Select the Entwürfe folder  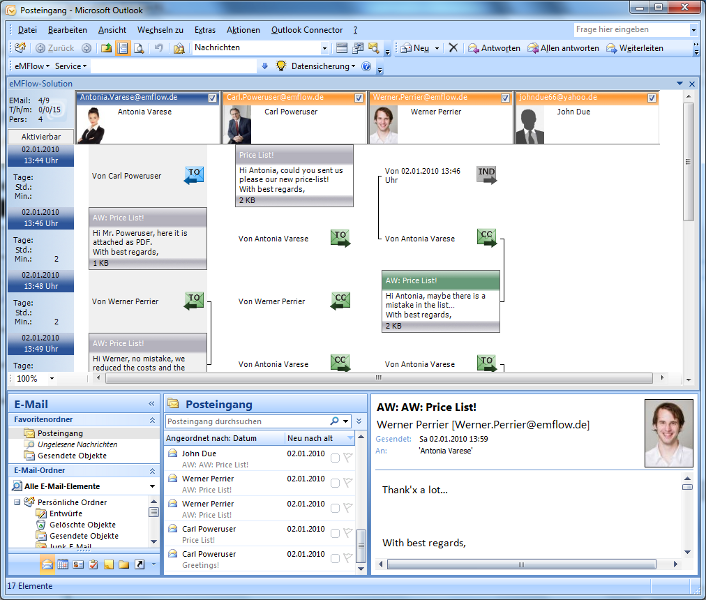click(66, 513)
